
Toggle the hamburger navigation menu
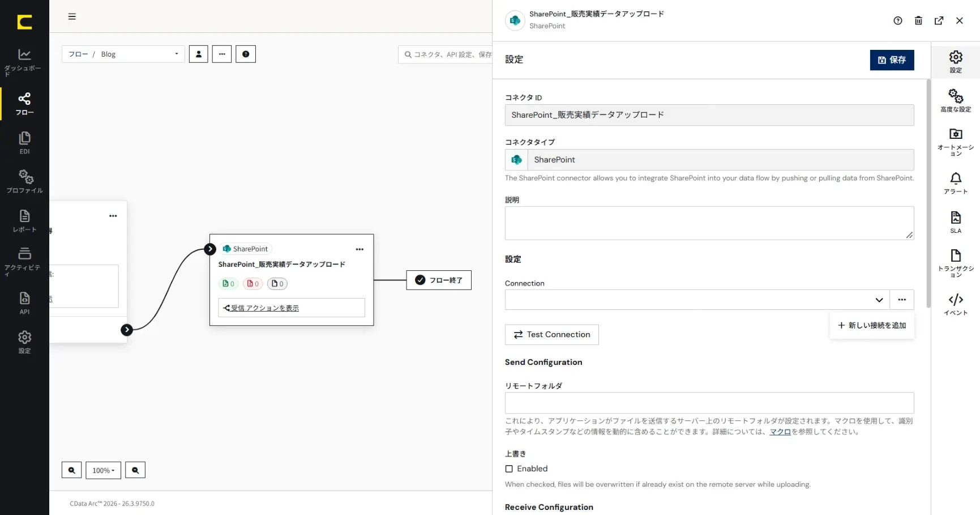tap(72, 16)
